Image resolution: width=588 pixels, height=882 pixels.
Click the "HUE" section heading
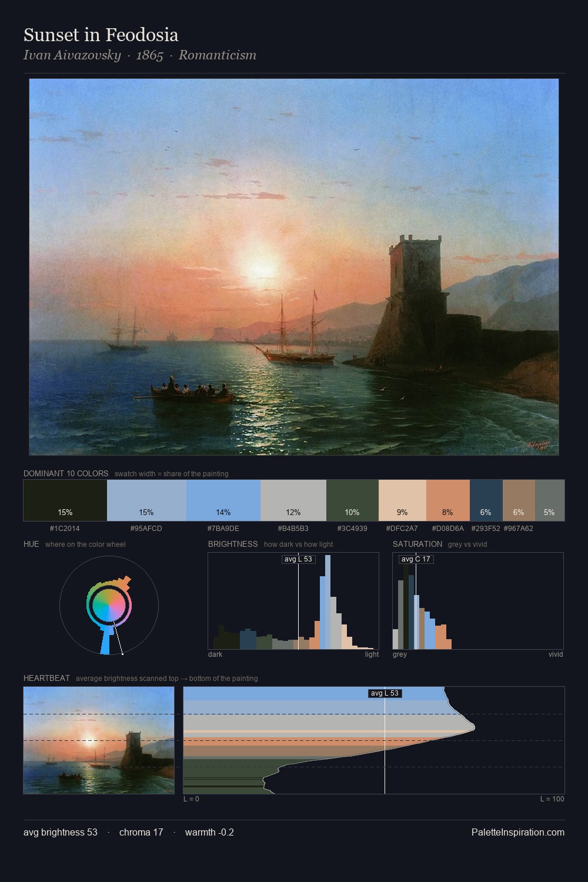(x=31, y=544)
